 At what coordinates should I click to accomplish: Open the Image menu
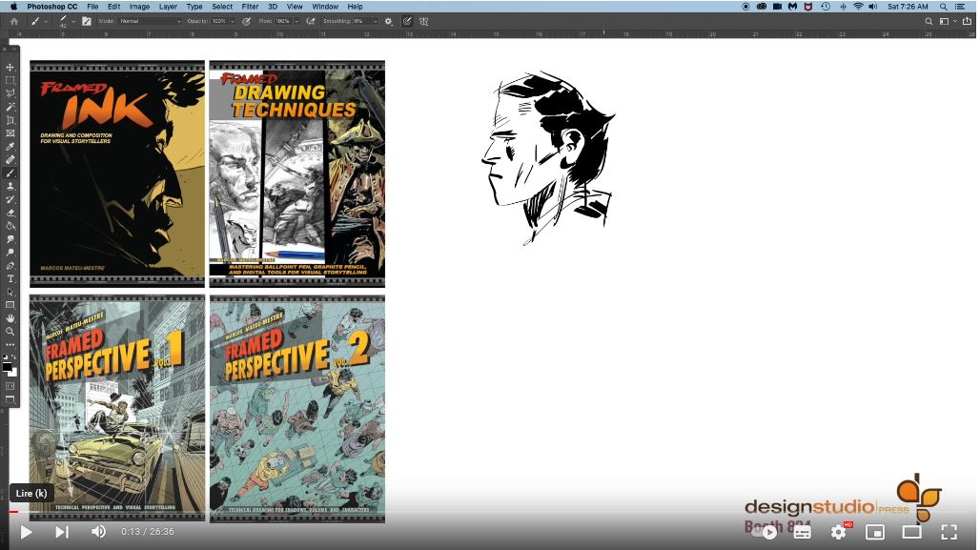point(139,7)
